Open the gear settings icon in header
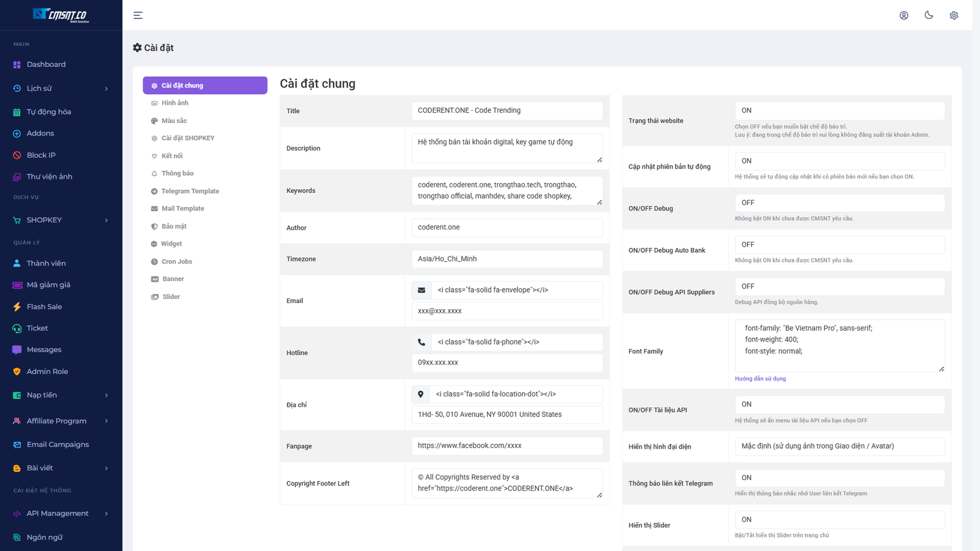Viewport: 980px width, 551px height. click(x=954, y=15)
